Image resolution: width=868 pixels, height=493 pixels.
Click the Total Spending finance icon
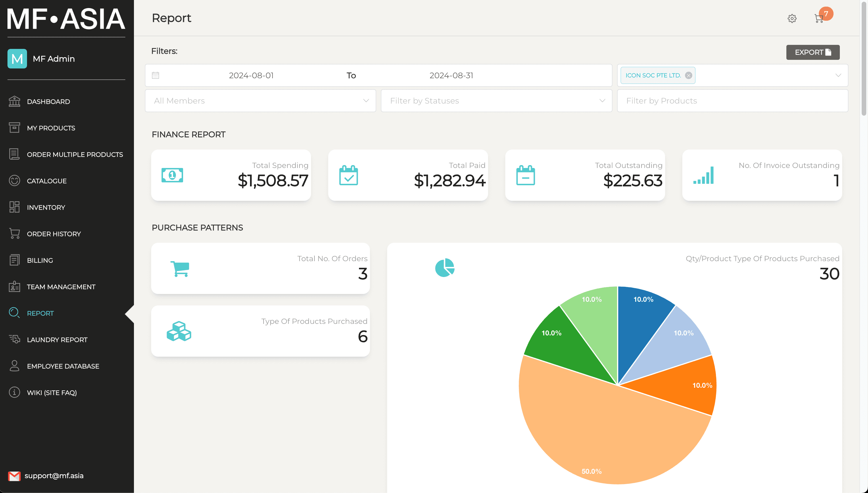[172, 175]
